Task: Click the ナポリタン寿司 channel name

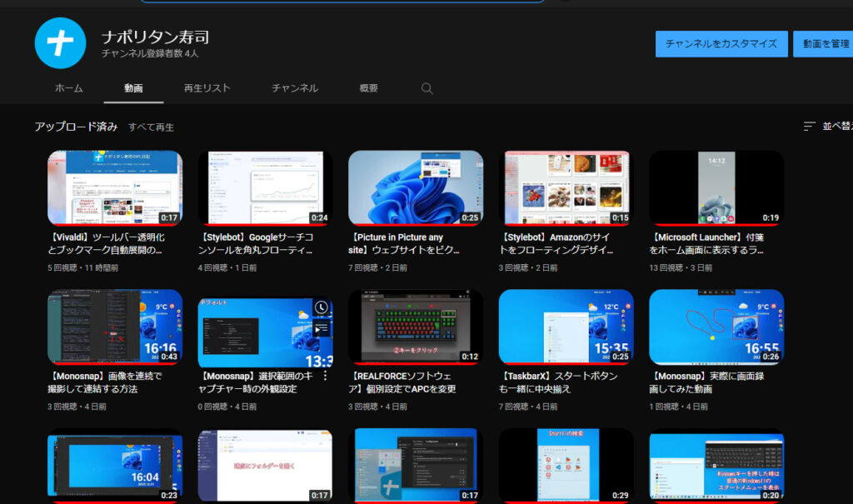Action: coord(155,37)
